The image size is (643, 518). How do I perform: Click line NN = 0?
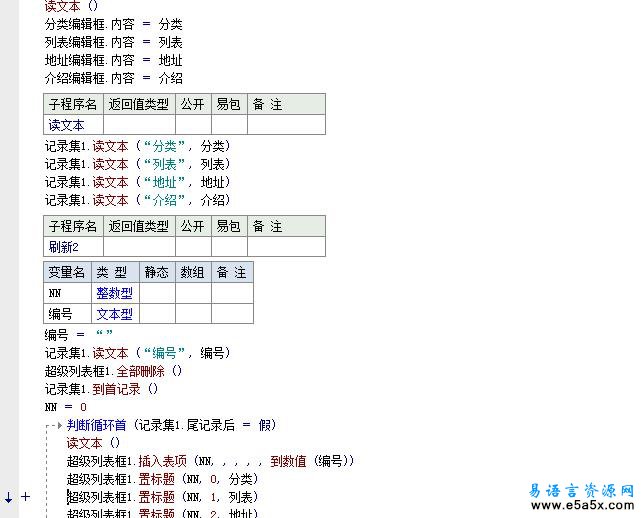pos(66,407)
